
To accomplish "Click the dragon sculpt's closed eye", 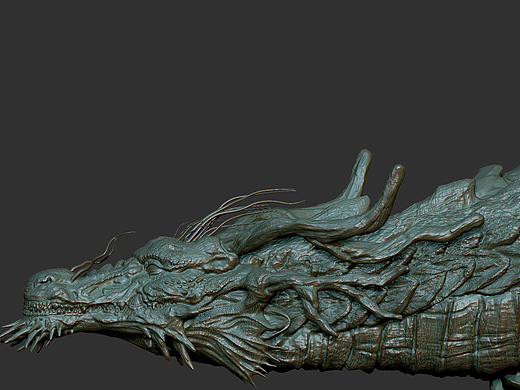I will point(154,269).
